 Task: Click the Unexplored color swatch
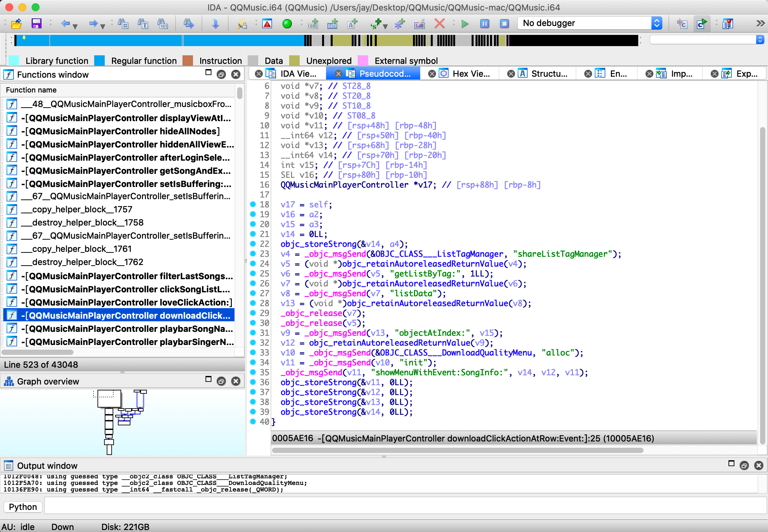294,61
